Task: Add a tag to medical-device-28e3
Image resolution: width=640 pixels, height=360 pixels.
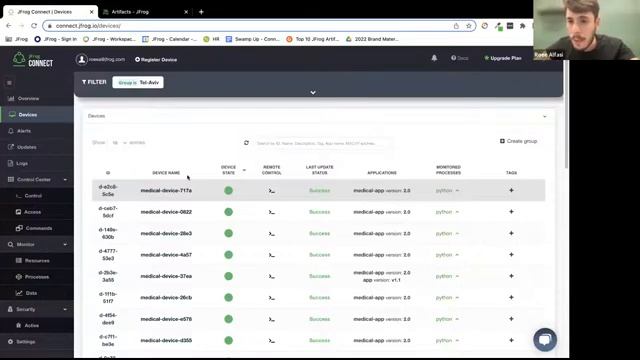Action: pyautogui.click(x=511, y=233)
